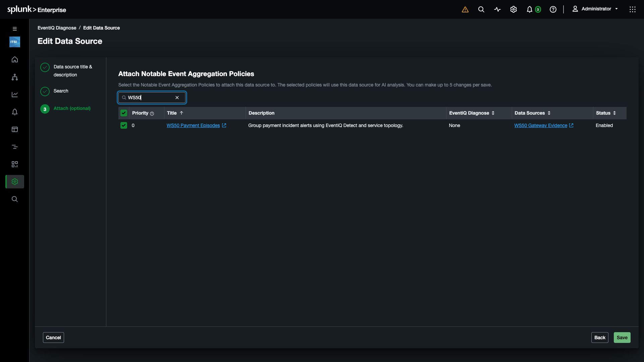Viewport: 644px width, 362px height.
Task: Navigate to EventiQ Diagnose breadcrumb
Action: (57, 28)
